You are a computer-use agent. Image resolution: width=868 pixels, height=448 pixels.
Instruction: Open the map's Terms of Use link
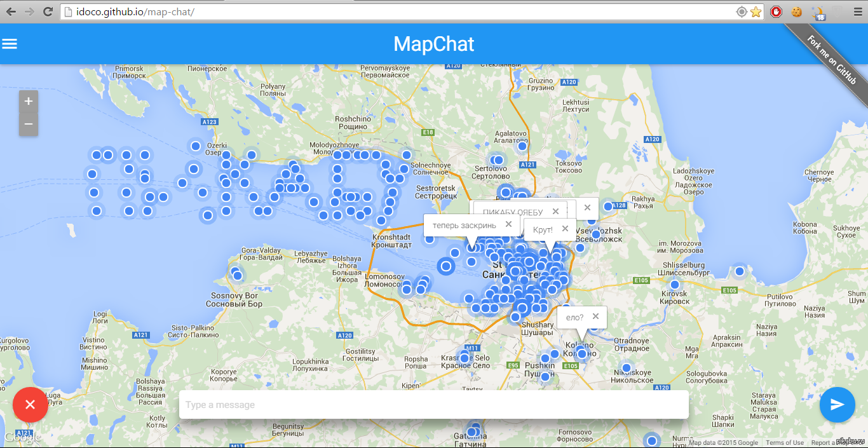tap(784, 443)
